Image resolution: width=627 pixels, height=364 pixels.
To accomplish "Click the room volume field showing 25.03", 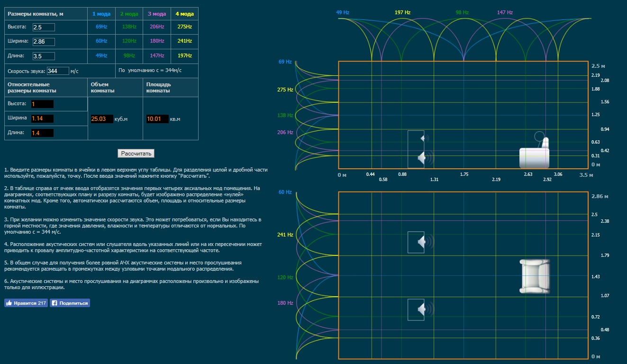I will click(x=101, y=119).
